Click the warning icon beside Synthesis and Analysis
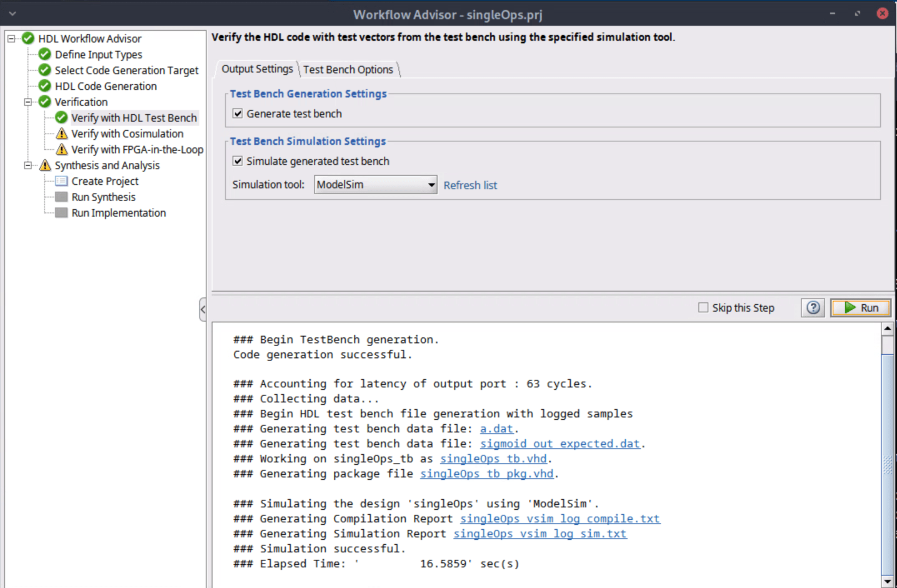This screenshot has width=897, height=588. coord(44,165)
